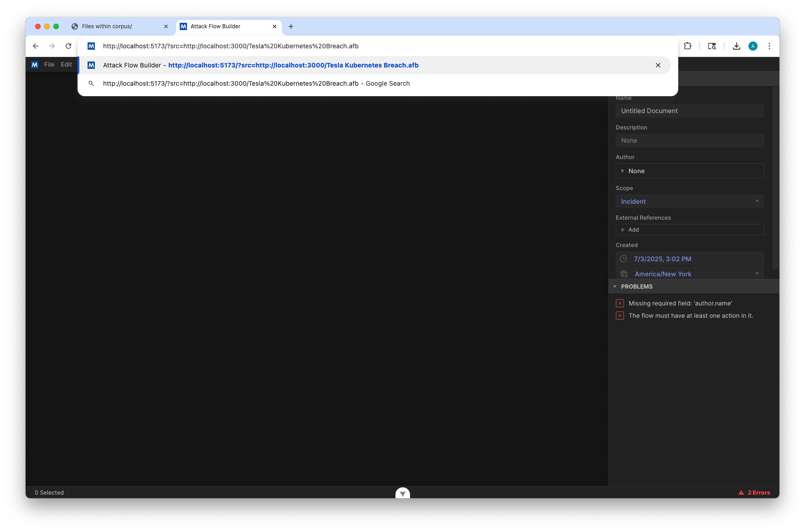Open the Scope dropdown showing Incident
This screenshot has width=805, height=532.
tap(690, 201)
